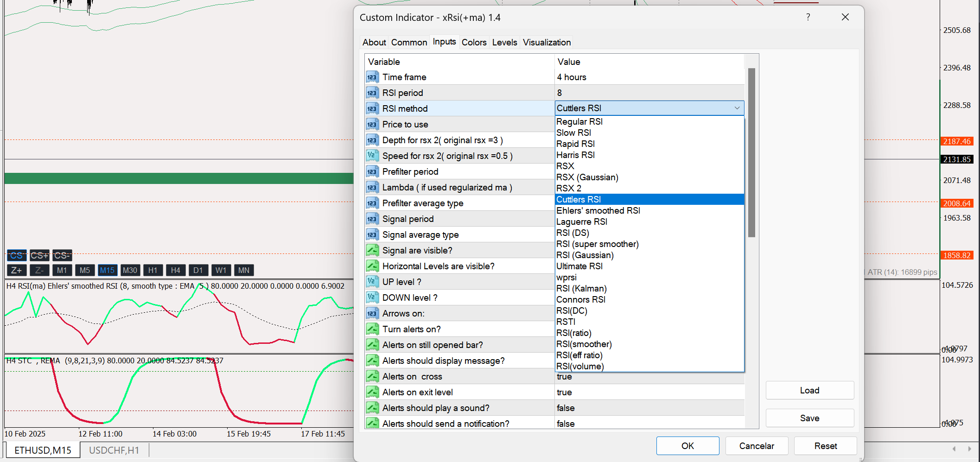
Task: Choose Laguerre RSI from the list
Action: click(x=649, y=222)
